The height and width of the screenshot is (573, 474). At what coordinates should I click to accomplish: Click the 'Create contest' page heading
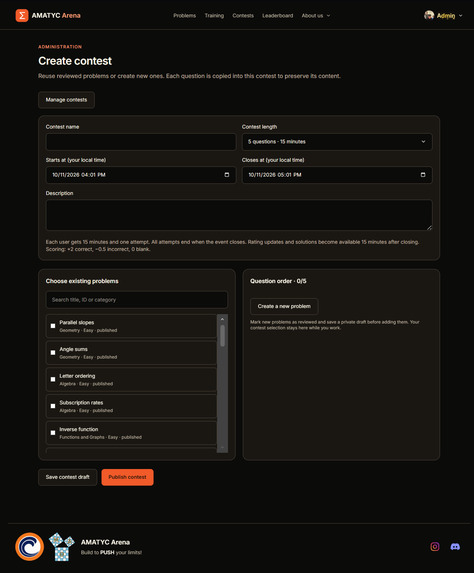coord(75,61)
